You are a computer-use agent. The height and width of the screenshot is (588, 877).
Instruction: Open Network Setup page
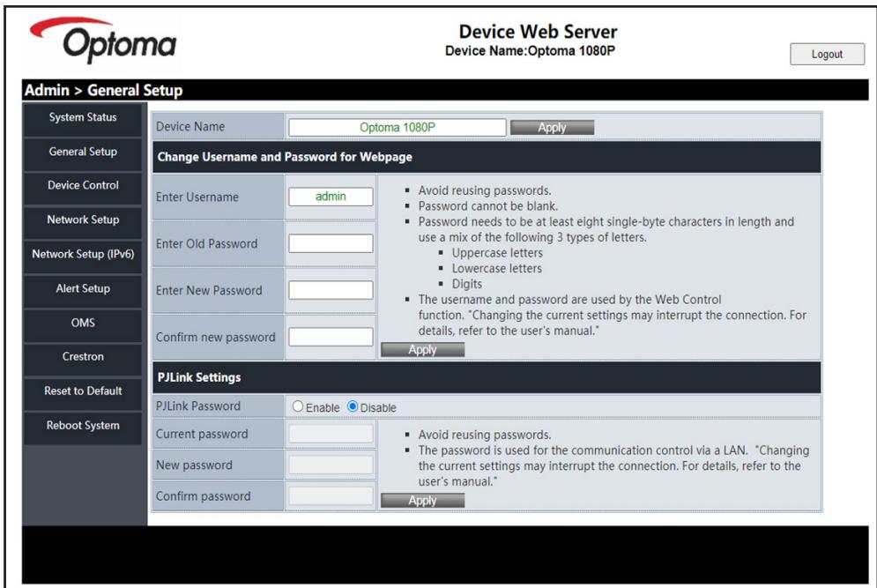[x=83, y=220]
